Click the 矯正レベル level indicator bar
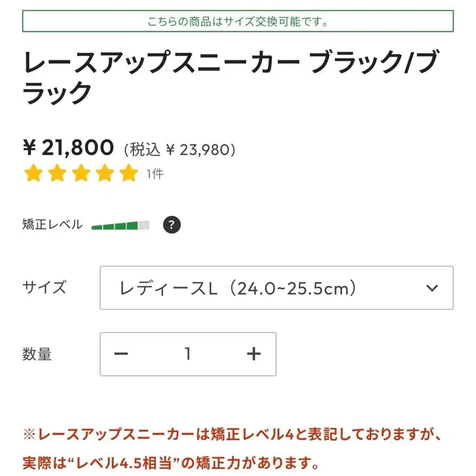 pyautogui.click(x=121, y=224)
